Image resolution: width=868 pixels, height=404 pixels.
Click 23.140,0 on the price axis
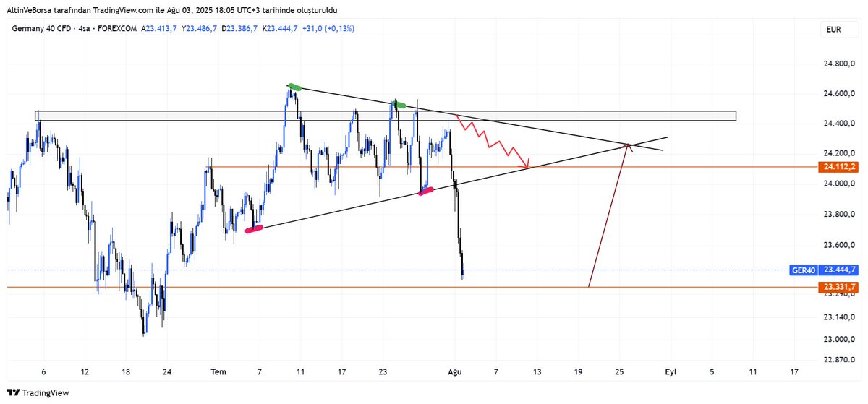(x=840, y=317)
